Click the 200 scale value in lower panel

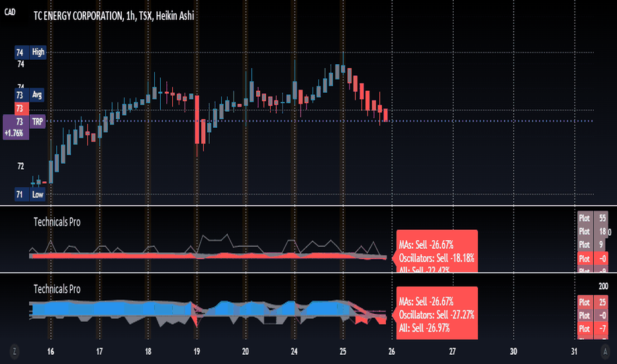coord(603,287)
